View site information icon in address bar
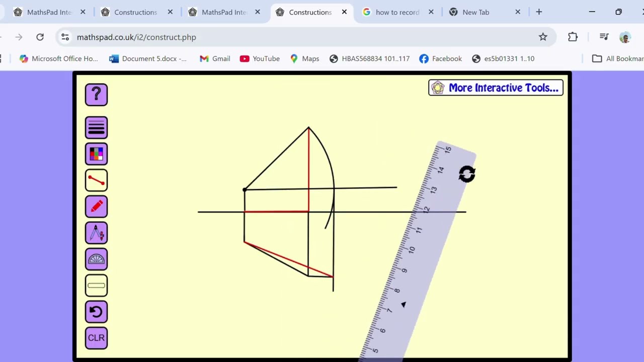 click(65, 37)
